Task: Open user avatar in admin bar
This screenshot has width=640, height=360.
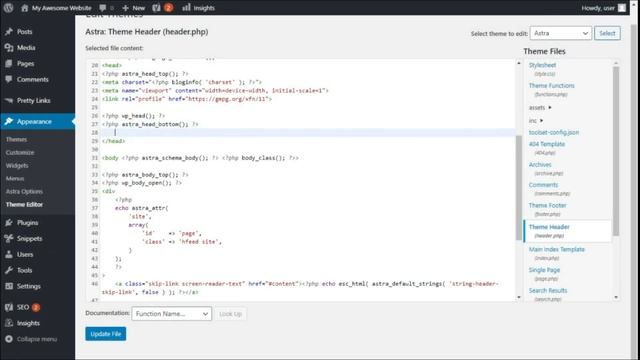Action: click(622, 8)
